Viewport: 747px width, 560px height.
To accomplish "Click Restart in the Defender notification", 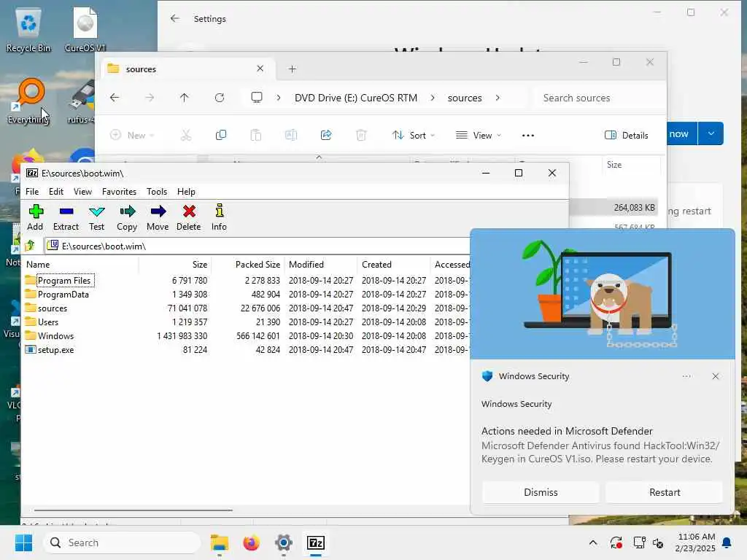I will pyautogui.click(x=665, y=492).
